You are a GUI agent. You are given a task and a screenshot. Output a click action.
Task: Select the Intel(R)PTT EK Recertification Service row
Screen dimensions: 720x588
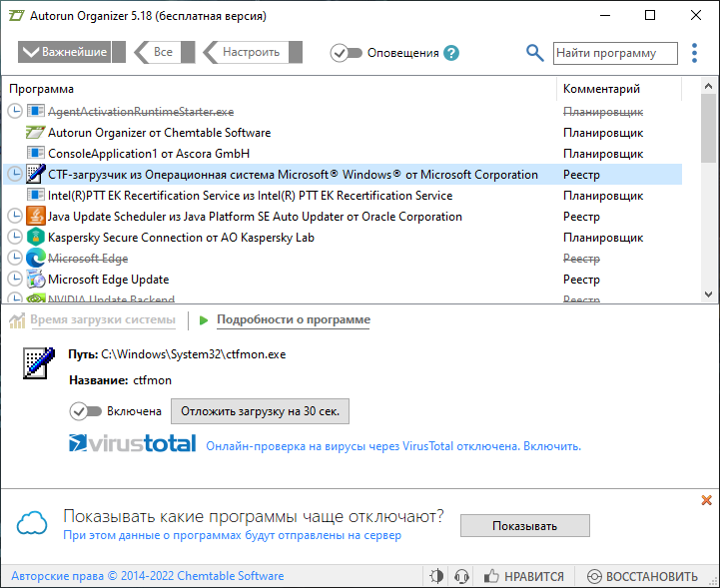[343, 195]
